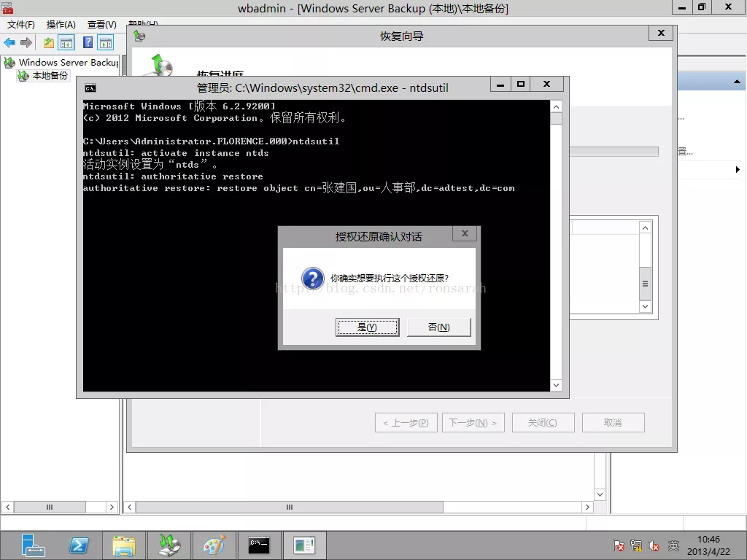
Task: Confirm authoritative restore with 是(Y)
Action: 367,327
